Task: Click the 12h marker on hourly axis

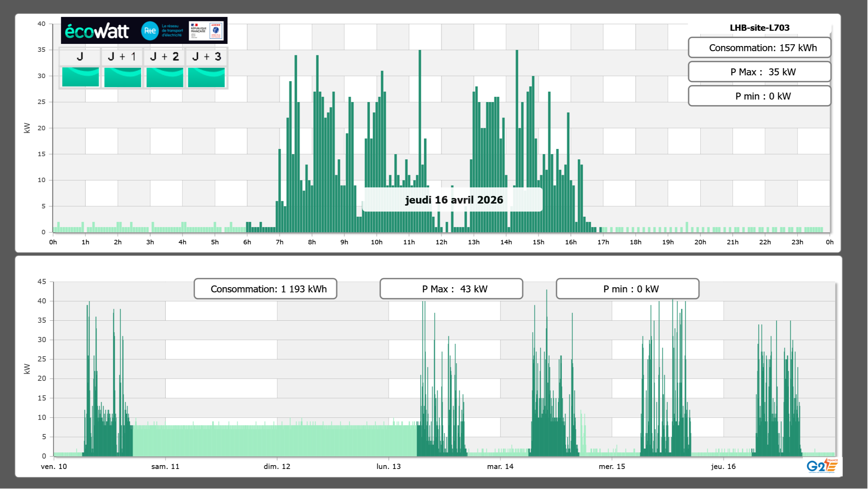Action: tap(441, 242)
